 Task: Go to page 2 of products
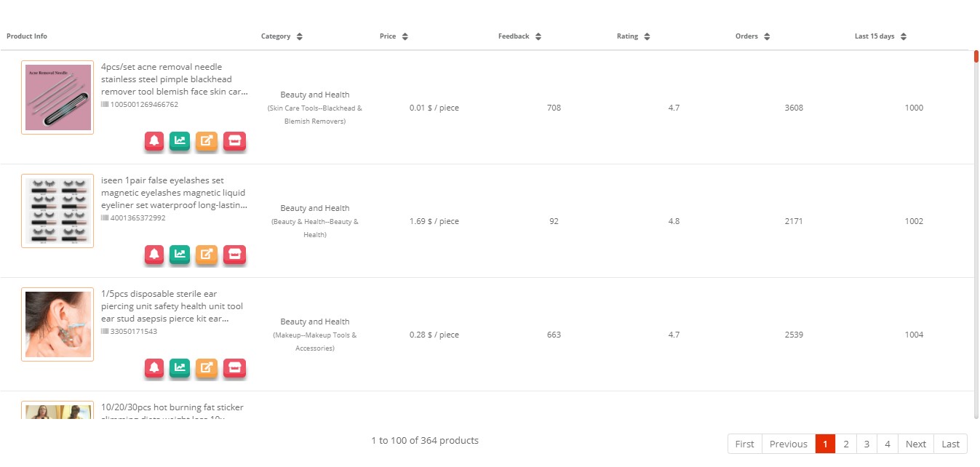(x=846, y=444)
